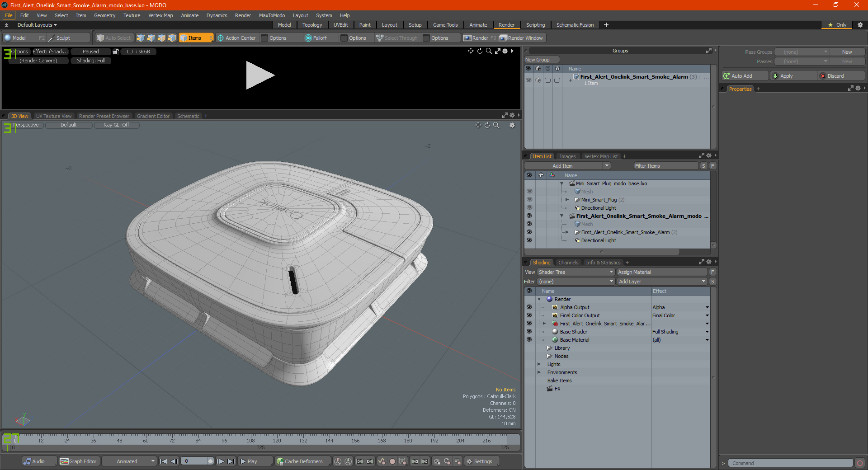The height and width of the screenshot is (470, 868).
Task: Expand Mini_Smart_Plug (2) tree item
Action: pos(567,199)
